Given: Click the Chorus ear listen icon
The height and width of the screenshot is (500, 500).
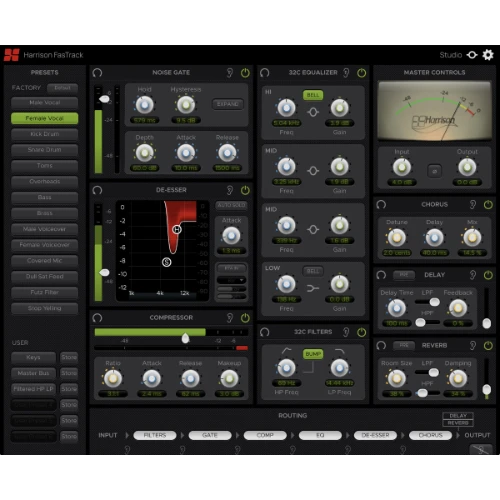Looking at the screenshot, I should 473,205.
